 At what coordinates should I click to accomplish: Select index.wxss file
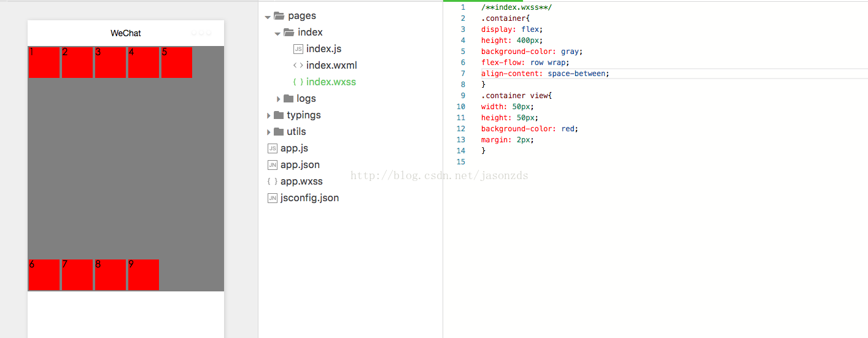coord(331,82)
